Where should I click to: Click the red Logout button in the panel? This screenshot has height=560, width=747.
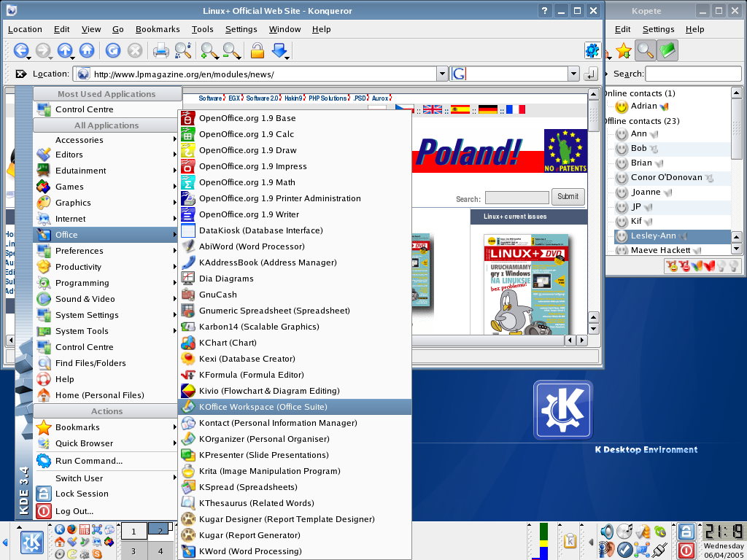[686, 550]
